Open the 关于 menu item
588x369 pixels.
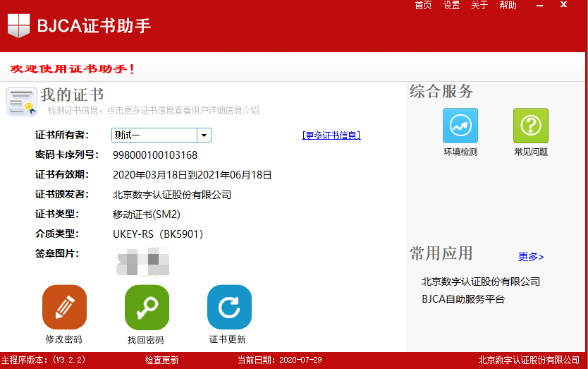click(479, 5)
